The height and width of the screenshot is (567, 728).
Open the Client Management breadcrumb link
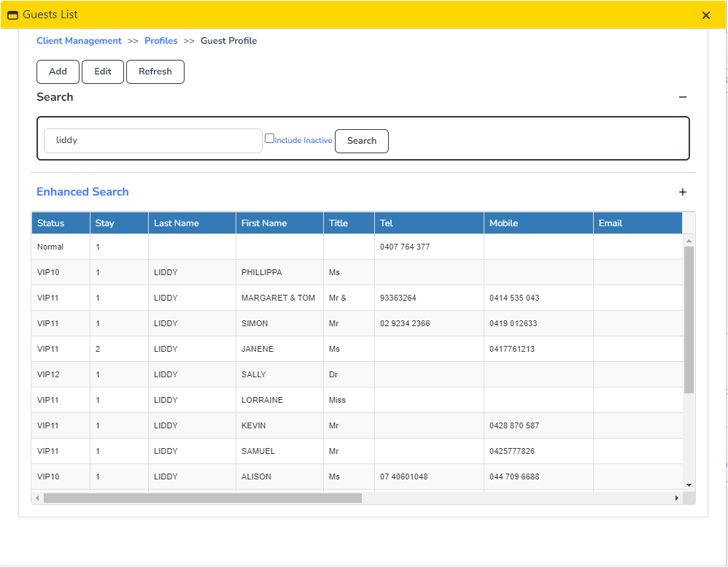click(x=79, y=41)
